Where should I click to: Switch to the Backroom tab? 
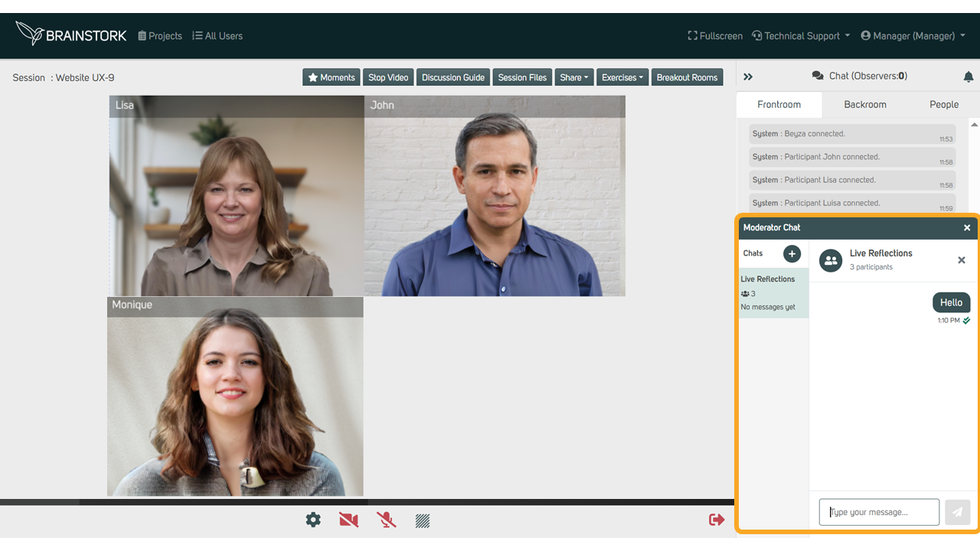(x=865, y=105)
